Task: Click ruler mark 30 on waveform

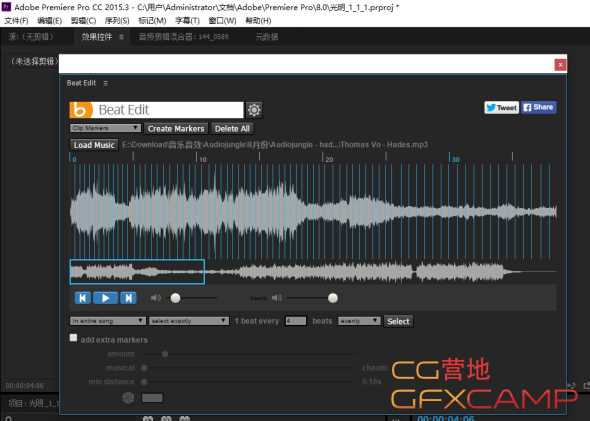Action: (x=456, y=160)
